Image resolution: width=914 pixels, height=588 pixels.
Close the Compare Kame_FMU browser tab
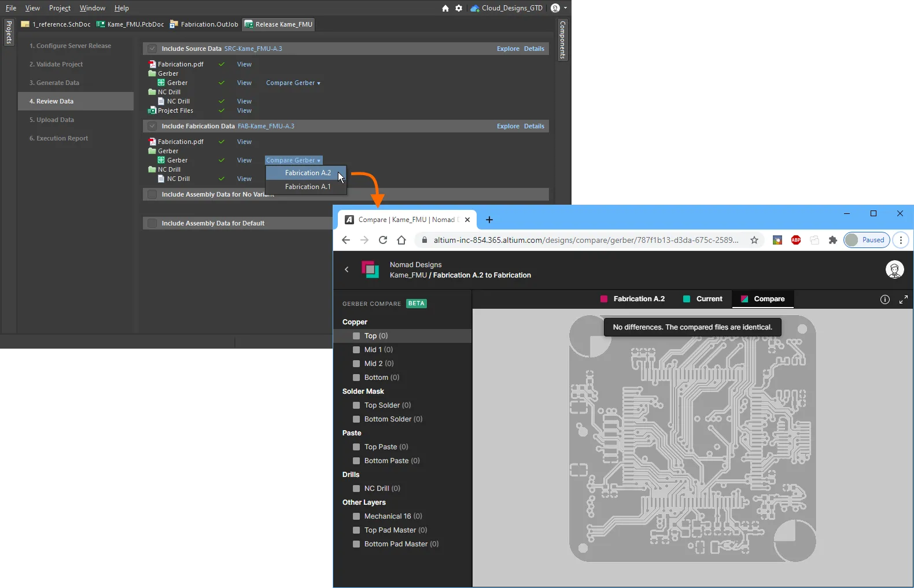tap(467, 220)
